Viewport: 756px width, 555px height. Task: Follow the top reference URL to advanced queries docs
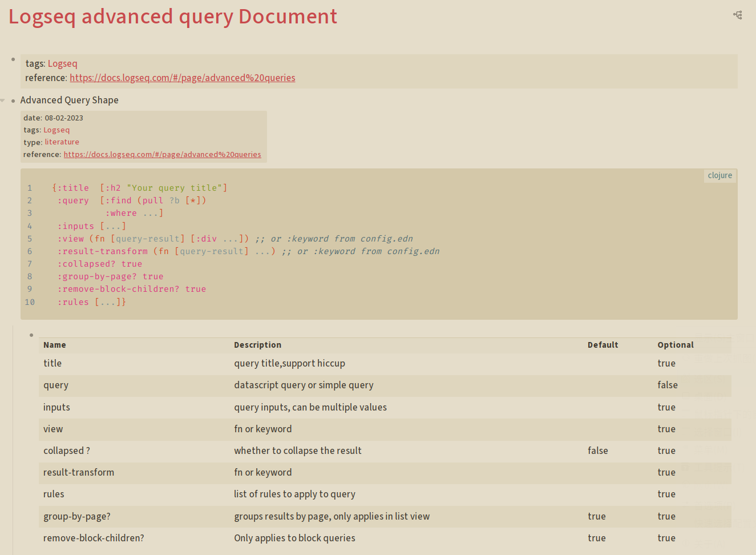(x=182, y=78)
